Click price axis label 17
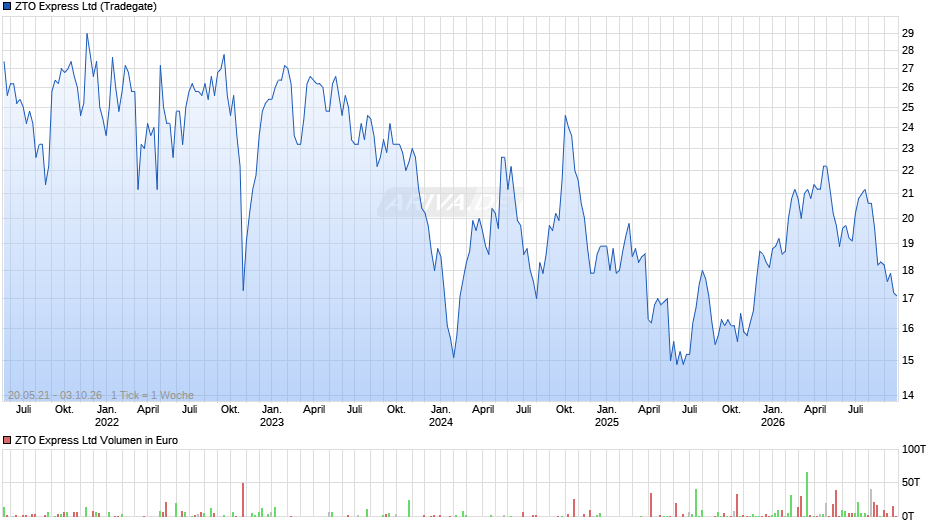 point(908,298)
